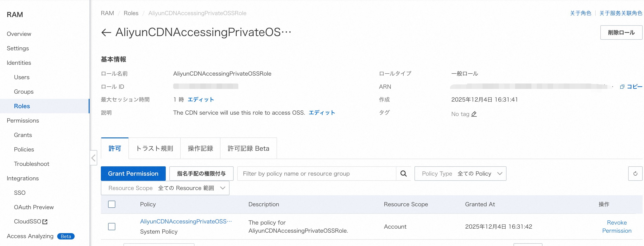The height and width of the screenshot is (246, 644).
Task: Check the AliyunCDNAccessingPrivateOSS policy row checkbox
Action: [111, 227]
